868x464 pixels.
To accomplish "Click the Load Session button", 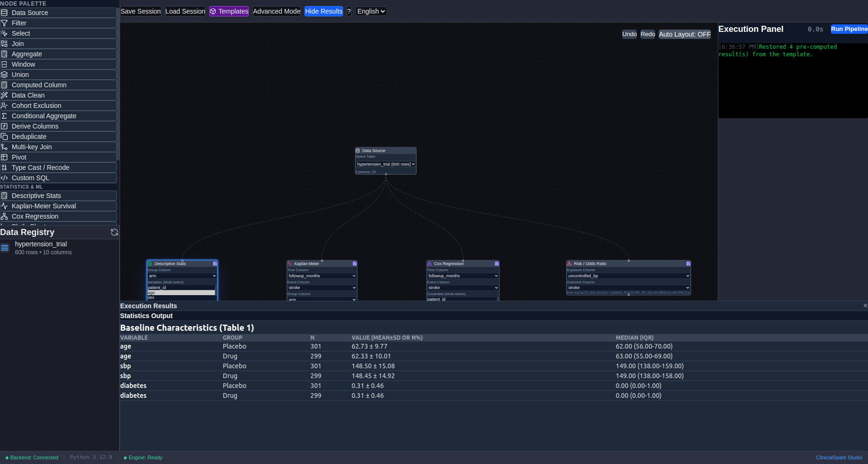I will click(185, 11).
